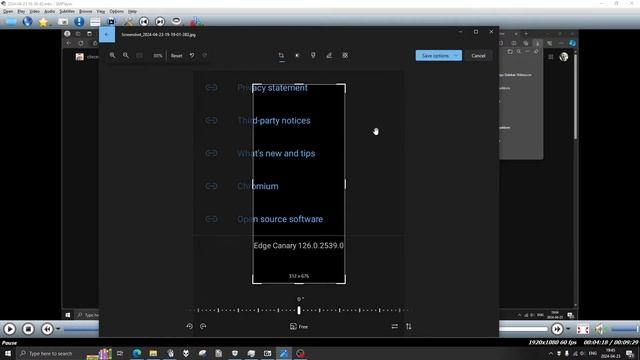Click the colorful equalizer toolbar icon
This screenshot has height=360, width=640.
[x=196, y=22]
